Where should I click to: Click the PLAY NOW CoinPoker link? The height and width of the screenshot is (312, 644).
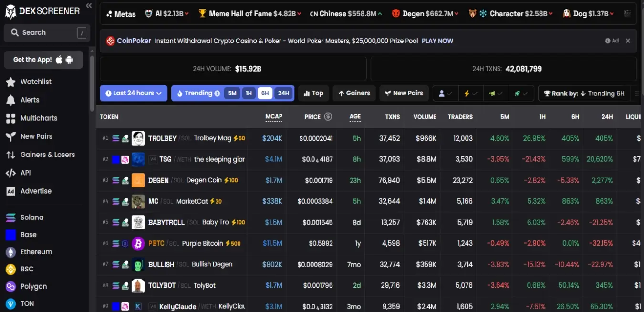(437, 41)
